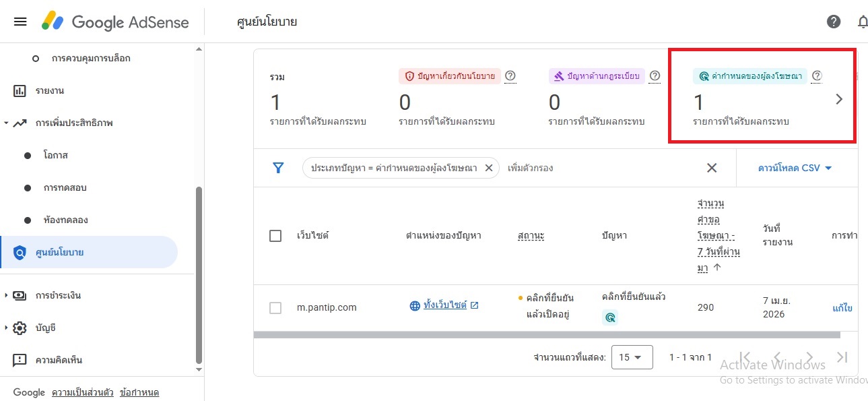Remove the ประเภทปัญหา filter chip
Screen dimensions: 868x401
click(x=490, y=168)
